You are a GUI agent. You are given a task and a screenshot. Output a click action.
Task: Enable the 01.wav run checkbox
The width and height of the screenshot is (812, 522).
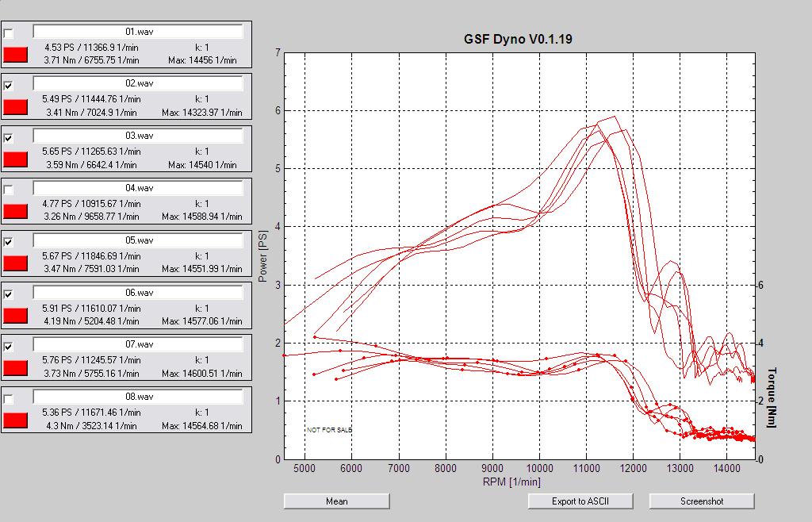[x=9, y=33]
